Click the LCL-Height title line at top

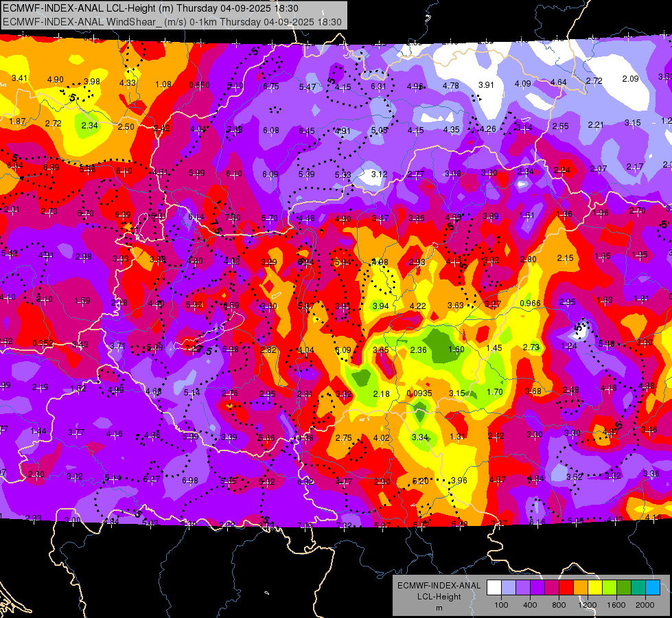150,8
